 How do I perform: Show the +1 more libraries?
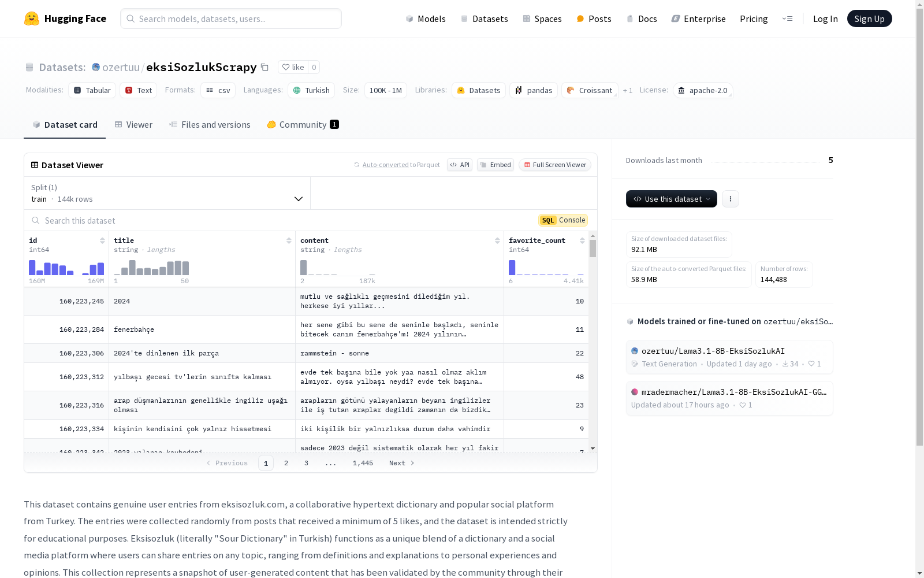point(628,90)
